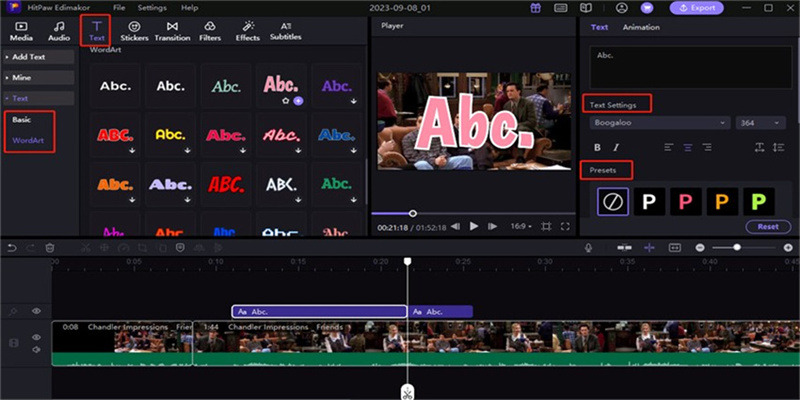Zoom out the timeline with minus icon

pyautogui.click(x=700, y=247)
